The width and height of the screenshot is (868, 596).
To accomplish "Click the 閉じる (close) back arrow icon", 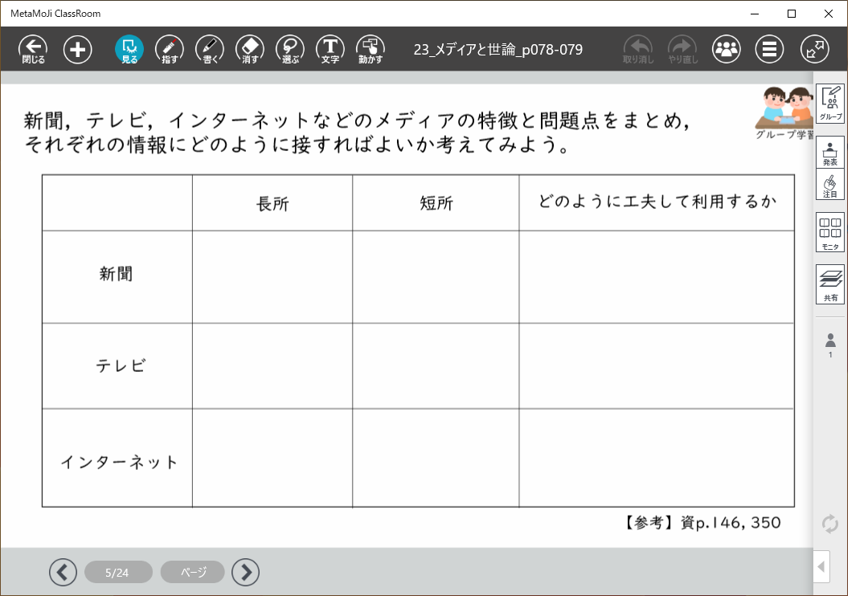I will (33, 49).
